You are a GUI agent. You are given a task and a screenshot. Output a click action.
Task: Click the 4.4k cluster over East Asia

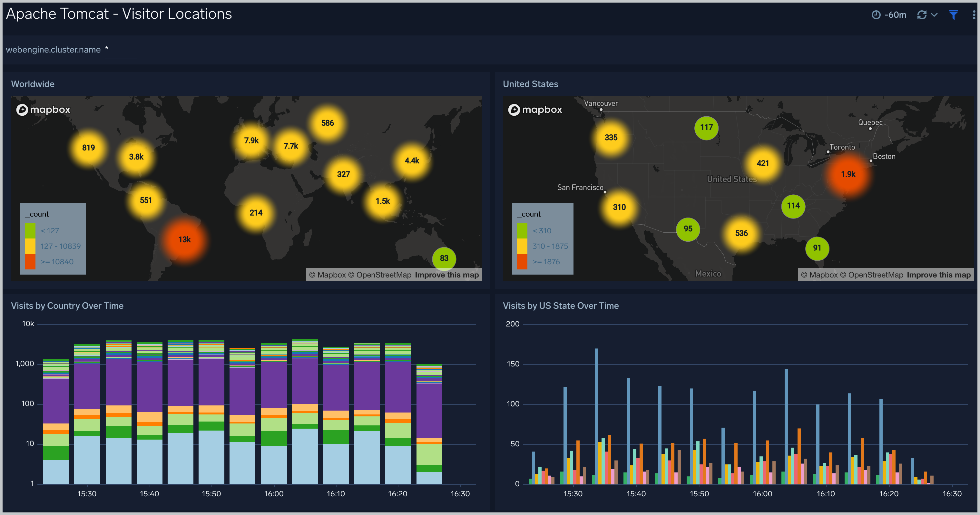(x=412, y=160)
